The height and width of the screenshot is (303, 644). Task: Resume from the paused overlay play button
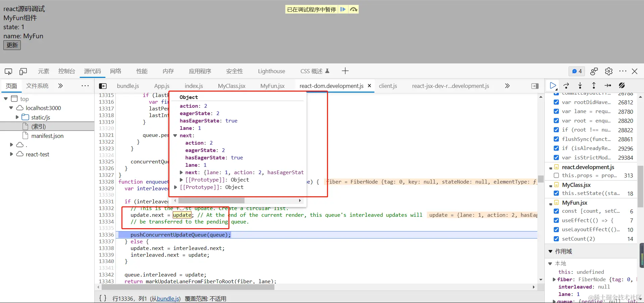[x=343, y=9]
